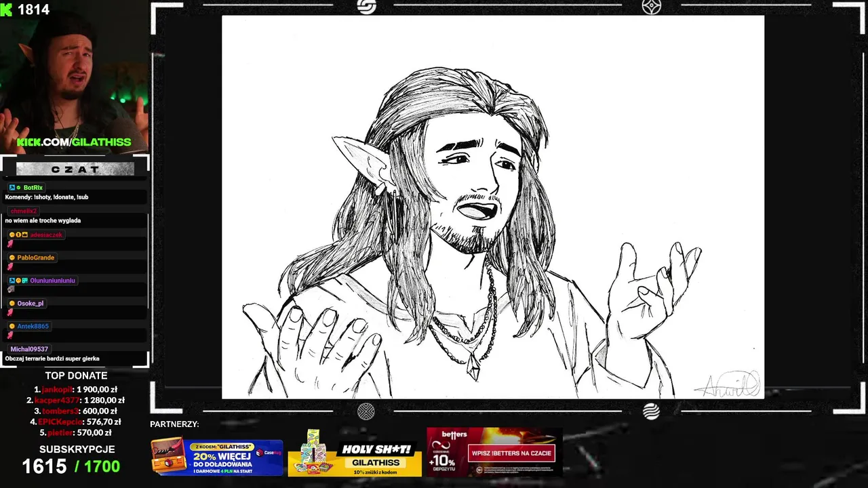868x488 pixels.
Task: Click the emote under adesiaczek's name
Action: [x=10, y=244]
